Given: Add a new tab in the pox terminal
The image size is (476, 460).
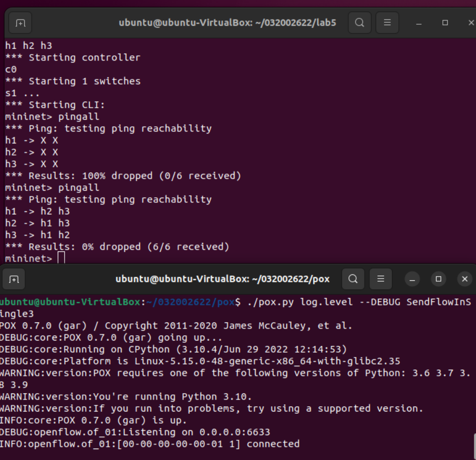Looking at the screenshot, I should pos(14,279).
